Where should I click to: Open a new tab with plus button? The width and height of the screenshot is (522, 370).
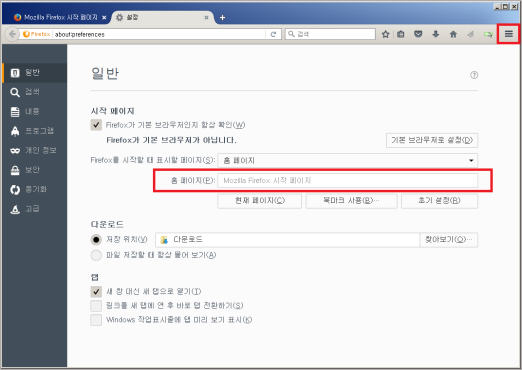coord(222,18)
